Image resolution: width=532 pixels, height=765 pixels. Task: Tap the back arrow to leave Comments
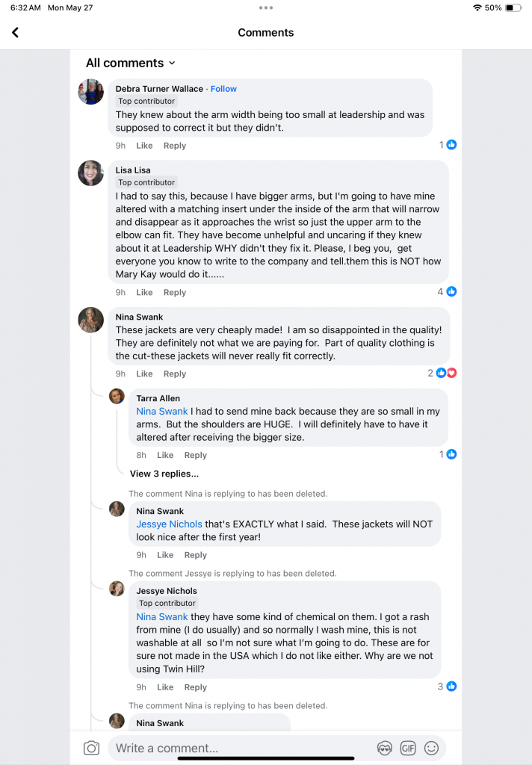point(15,33)
